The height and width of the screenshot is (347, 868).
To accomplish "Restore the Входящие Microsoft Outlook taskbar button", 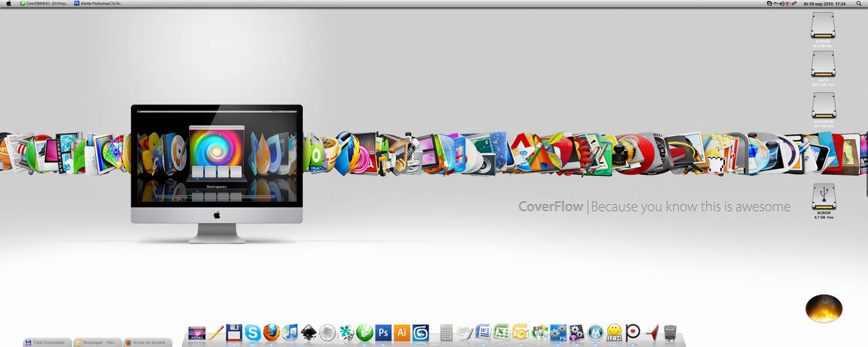I will coord(97,342).
